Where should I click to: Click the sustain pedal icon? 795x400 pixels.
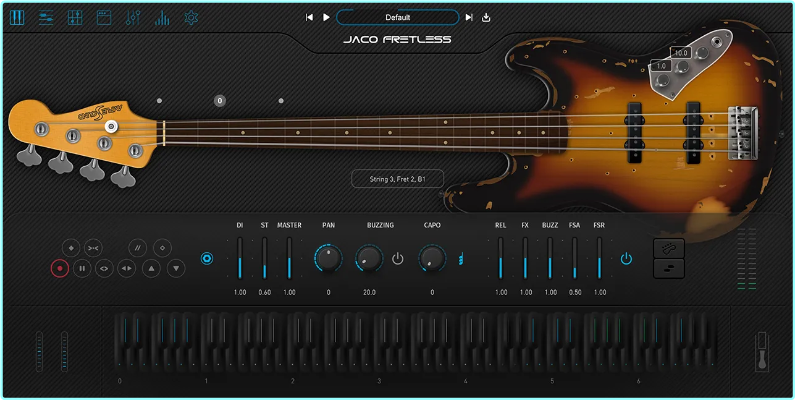[762, 351]
